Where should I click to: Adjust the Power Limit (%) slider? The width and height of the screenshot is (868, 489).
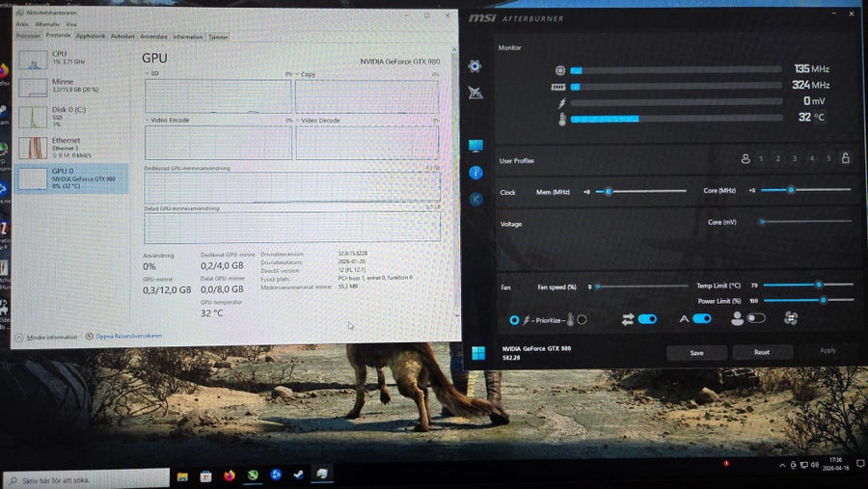[808, 300]
